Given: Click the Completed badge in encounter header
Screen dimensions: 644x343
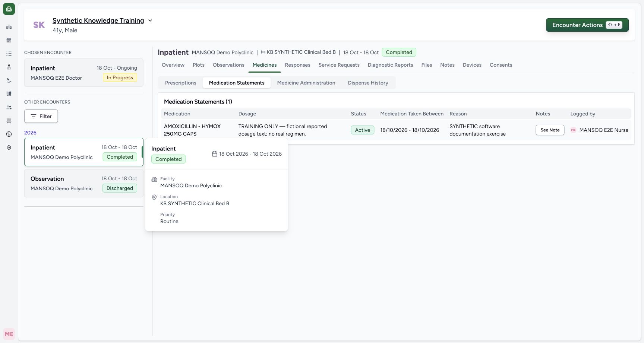Looking at the screenshot, I should [399, 52].
